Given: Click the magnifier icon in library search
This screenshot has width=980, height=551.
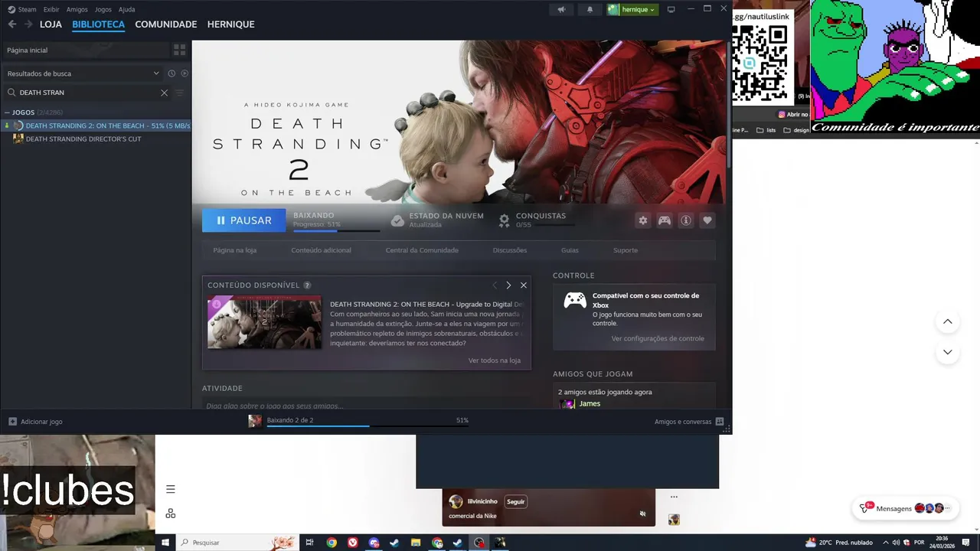Looking at the screenshot, I should point(11,93).
